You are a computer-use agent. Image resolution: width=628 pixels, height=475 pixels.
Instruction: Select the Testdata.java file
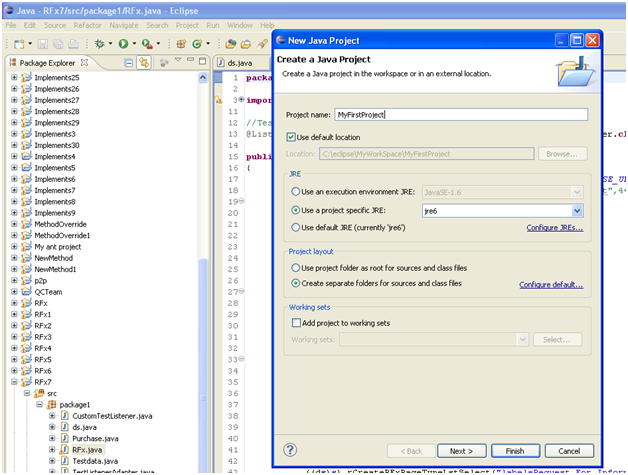(95, 461)
